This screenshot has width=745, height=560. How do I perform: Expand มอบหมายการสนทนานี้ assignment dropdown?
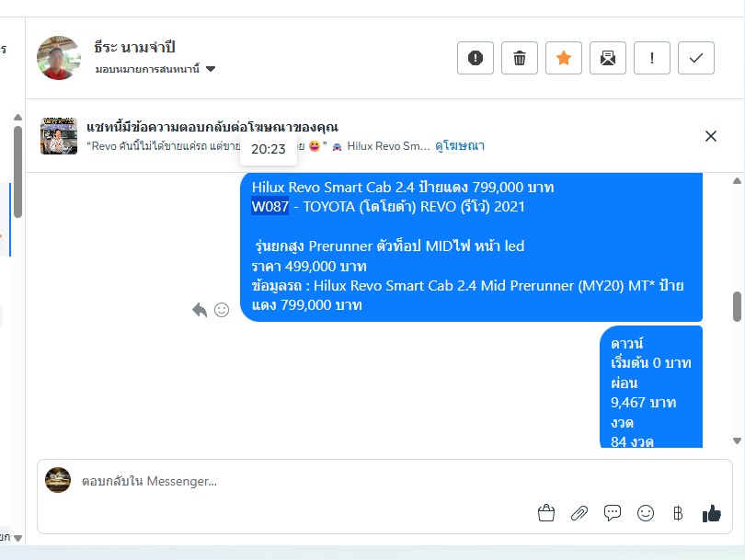155,69
